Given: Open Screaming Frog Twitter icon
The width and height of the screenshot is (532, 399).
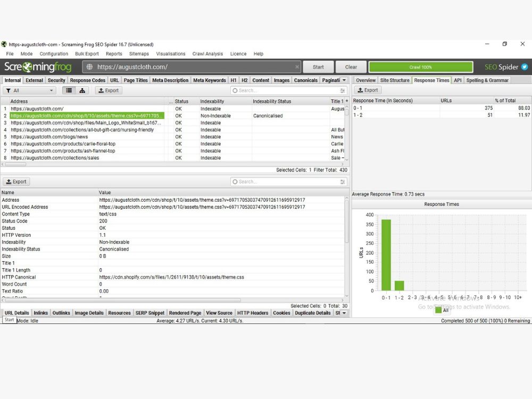Looking at the screenshot, I should pos(525,67).
